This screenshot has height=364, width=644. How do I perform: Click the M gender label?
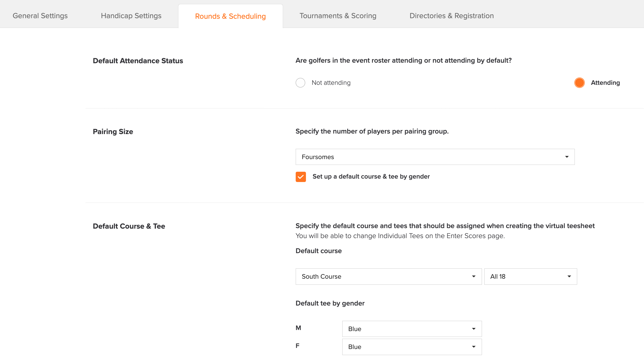[x=298, y=328]
